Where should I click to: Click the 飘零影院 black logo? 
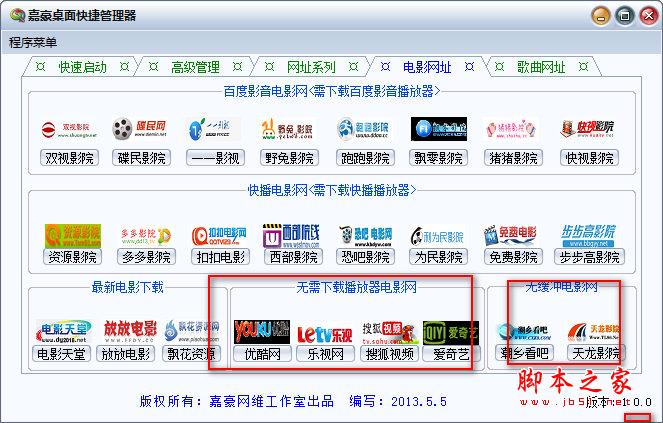tap(439, 129)
